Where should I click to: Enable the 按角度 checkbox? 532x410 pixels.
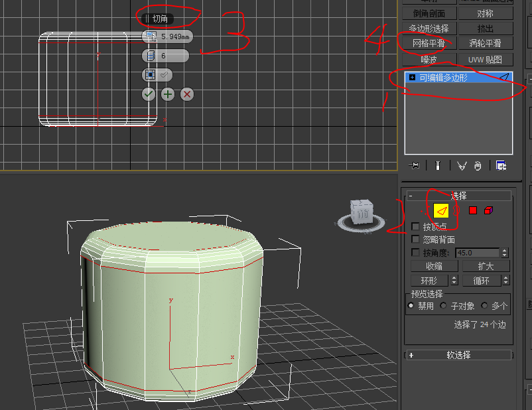[x=415, y=253]
